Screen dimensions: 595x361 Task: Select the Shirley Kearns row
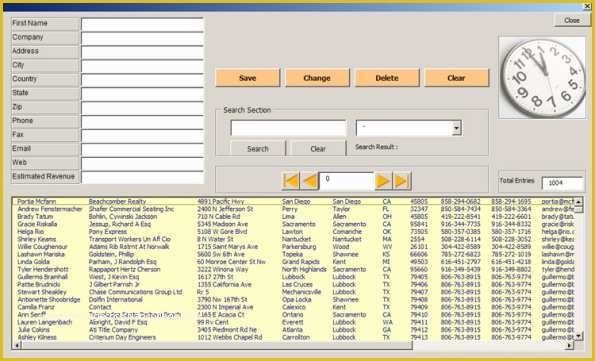pos(293,239)
